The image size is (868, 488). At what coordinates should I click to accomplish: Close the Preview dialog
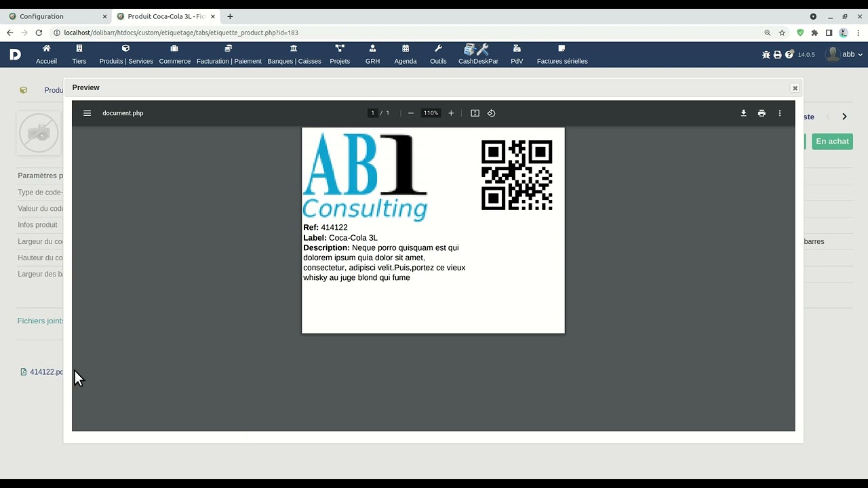tap(795, 88)
